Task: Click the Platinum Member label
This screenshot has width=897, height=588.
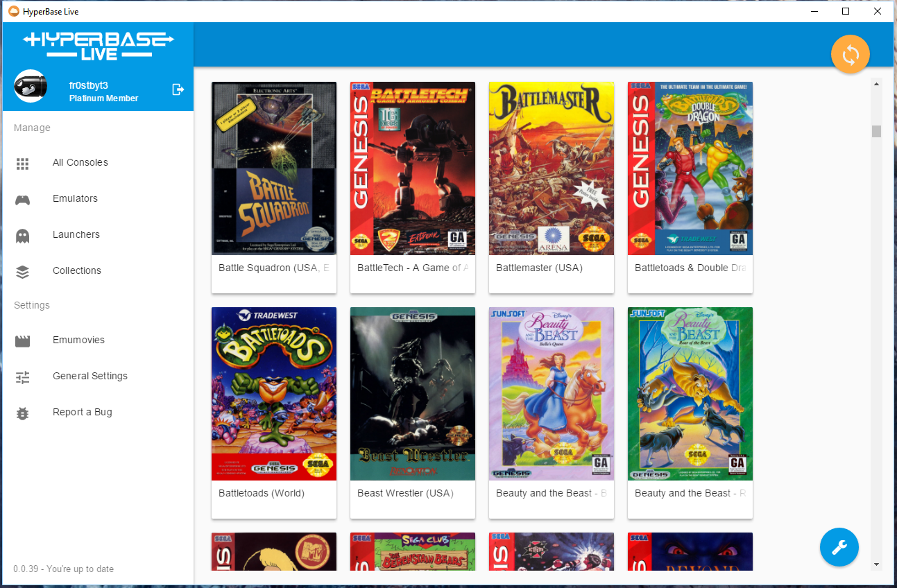Action: [x=104, y=98]
